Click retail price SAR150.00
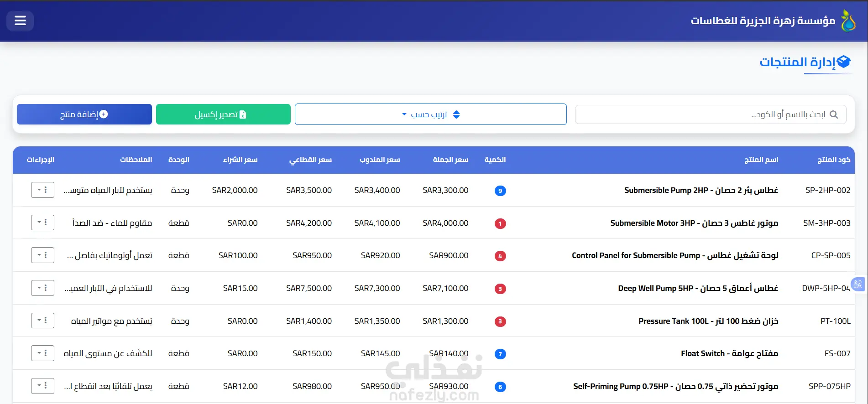 click(312, 353)
